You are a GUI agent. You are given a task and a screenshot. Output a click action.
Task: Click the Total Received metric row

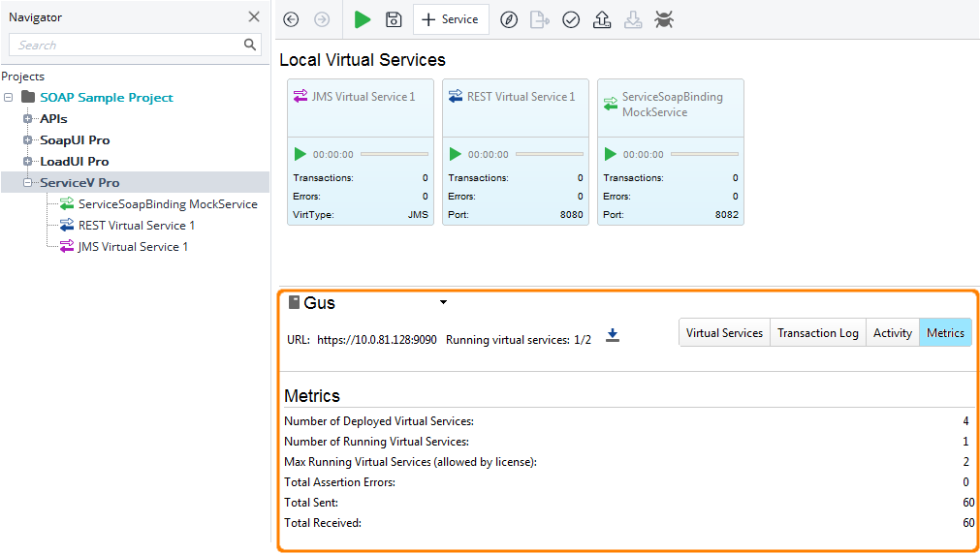point(629,523)
